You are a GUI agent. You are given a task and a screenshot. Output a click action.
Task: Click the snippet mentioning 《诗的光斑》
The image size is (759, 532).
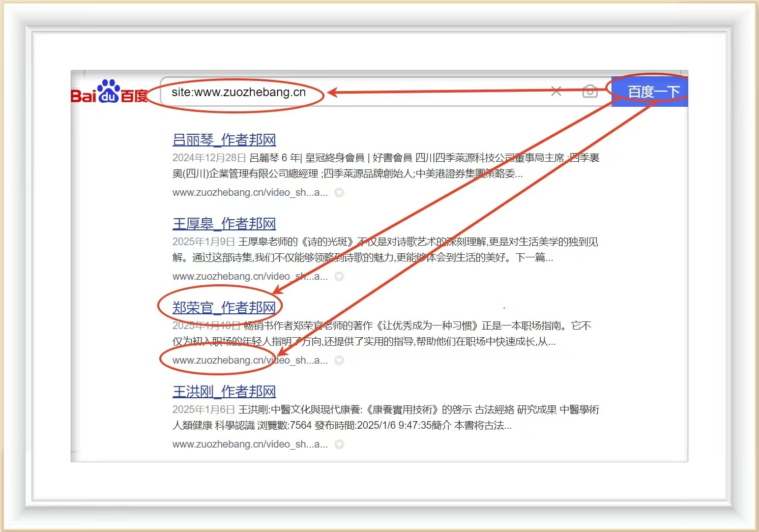pyautogui.click(x=385, y=250)
